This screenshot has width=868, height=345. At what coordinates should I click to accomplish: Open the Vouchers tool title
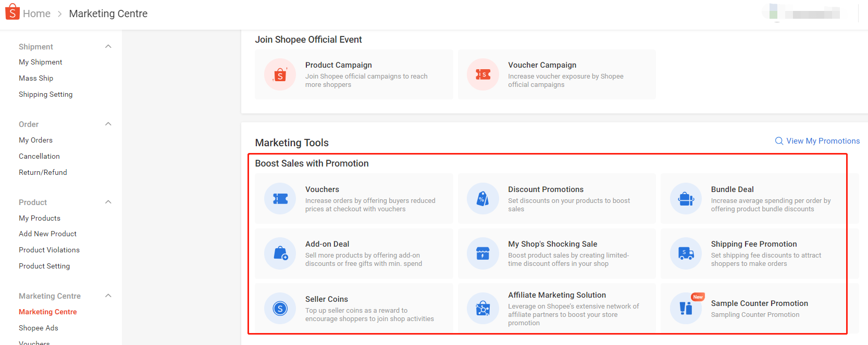click(322, 189)
